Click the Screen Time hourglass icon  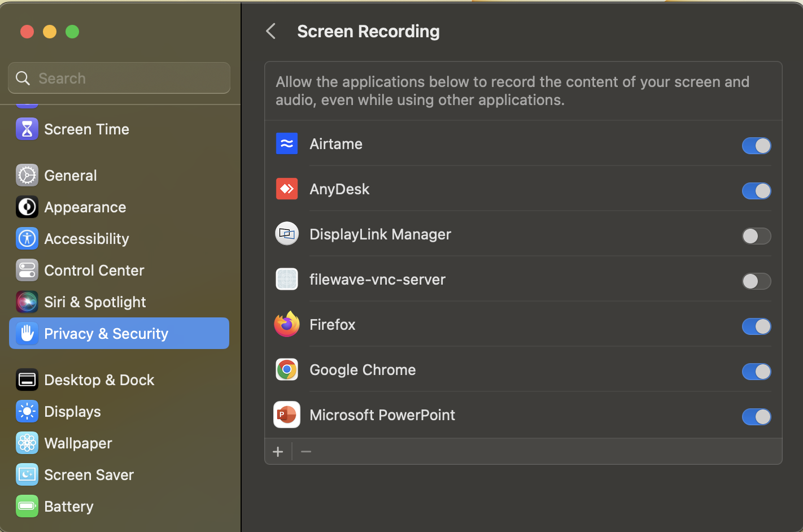[x=27, y=129]
